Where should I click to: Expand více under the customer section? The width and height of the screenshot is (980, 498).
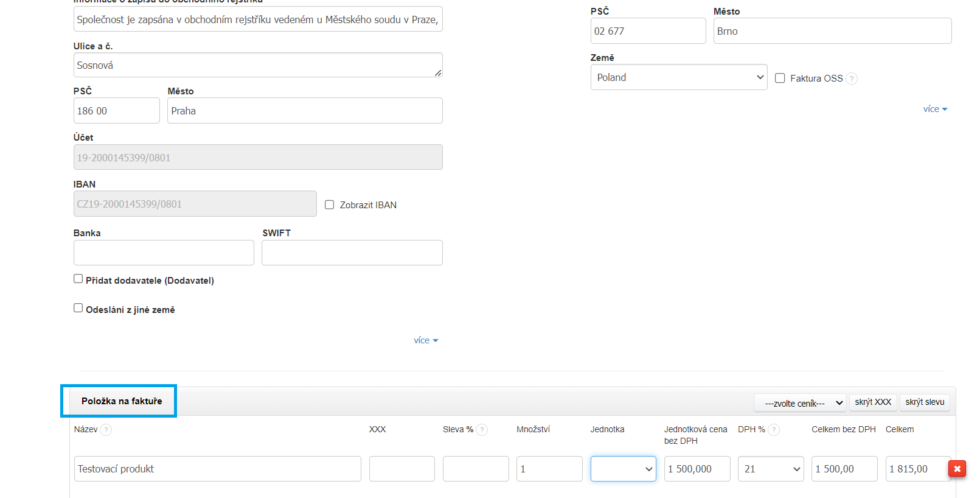tap(935, 109)
